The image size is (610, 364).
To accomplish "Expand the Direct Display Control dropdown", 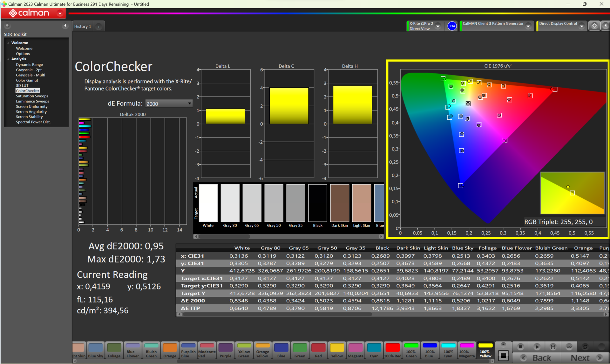I will pos(581,26).
